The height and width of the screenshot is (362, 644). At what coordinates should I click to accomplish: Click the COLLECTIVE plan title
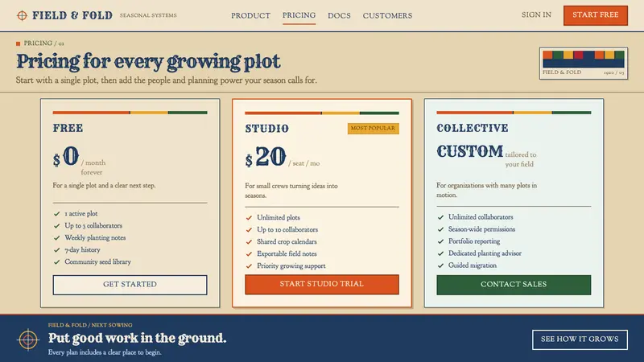[473, 128]
